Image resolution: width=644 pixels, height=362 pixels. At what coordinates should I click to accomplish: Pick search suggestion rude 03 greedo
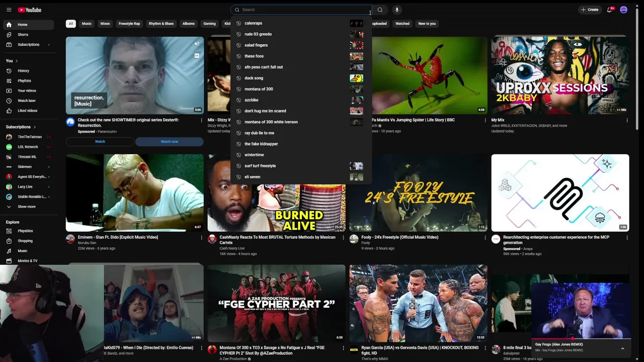(x=300, y=34)
